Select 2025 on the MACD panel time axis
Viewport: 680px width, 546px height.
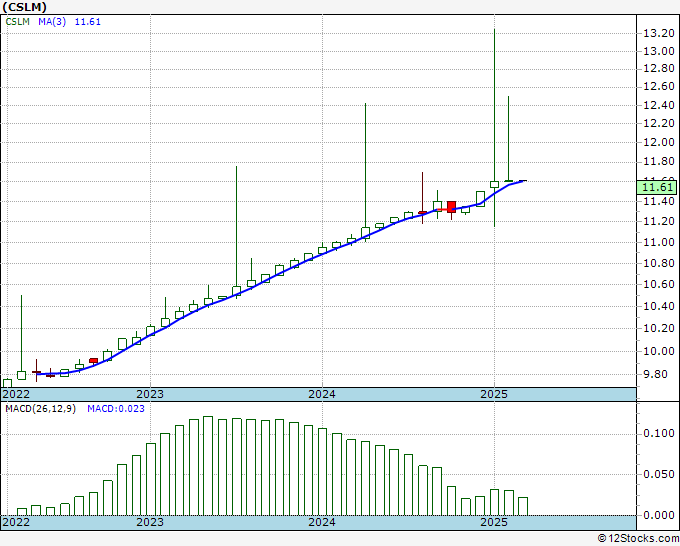(493, 522)
